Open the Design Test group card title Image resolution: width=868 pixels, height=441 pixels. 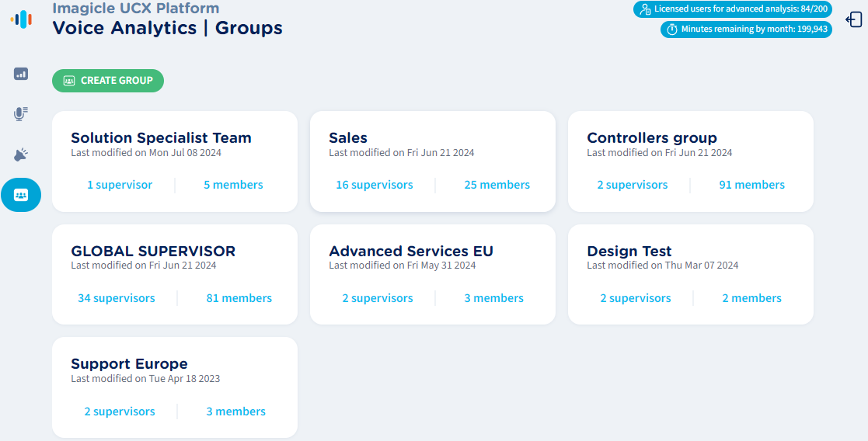click(629, 252)
